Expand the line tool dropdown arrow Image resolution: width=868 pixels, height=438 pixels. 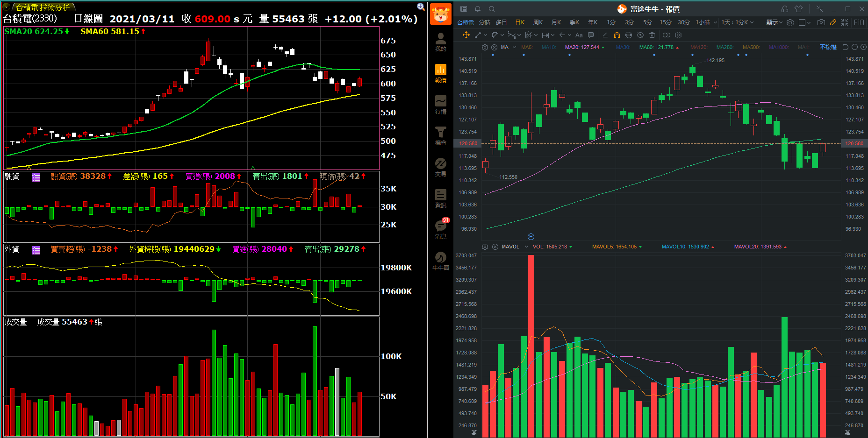tap(485, 35)
